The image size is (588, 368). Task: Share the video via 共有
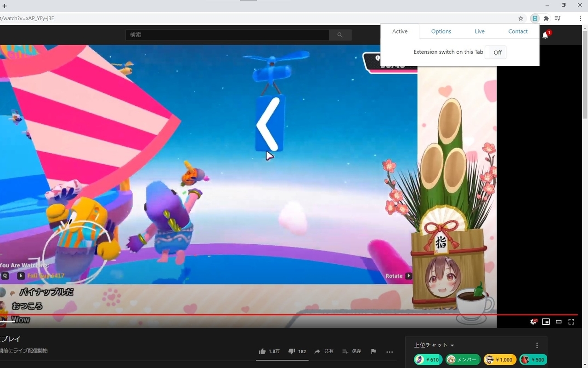(x=324, y=351)
